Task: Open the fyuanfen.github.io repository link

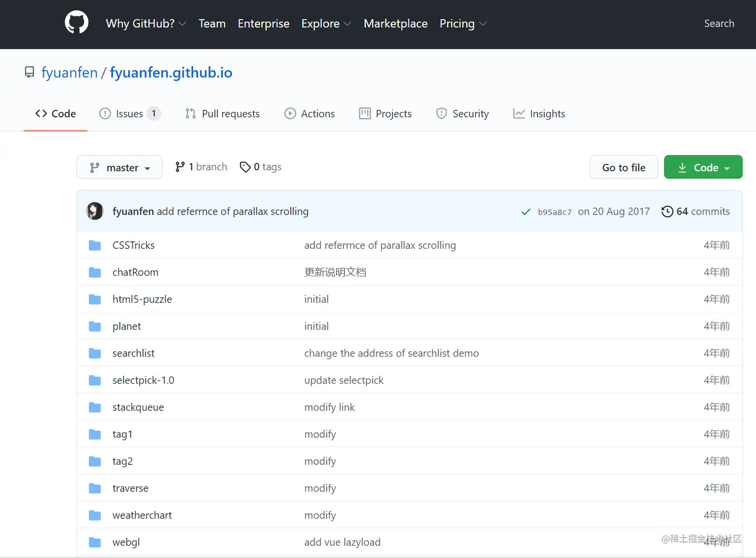Action: tap(171, 72)
